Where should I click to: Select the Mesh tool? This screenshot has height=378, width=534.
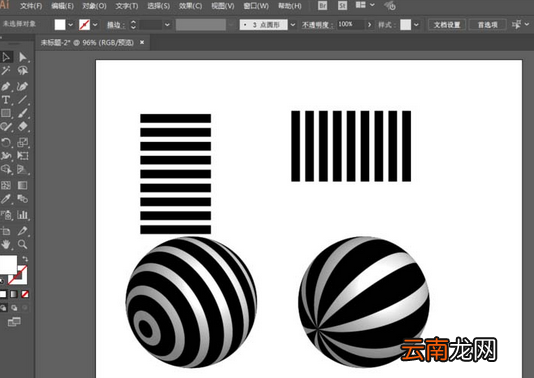coord(6,185)
